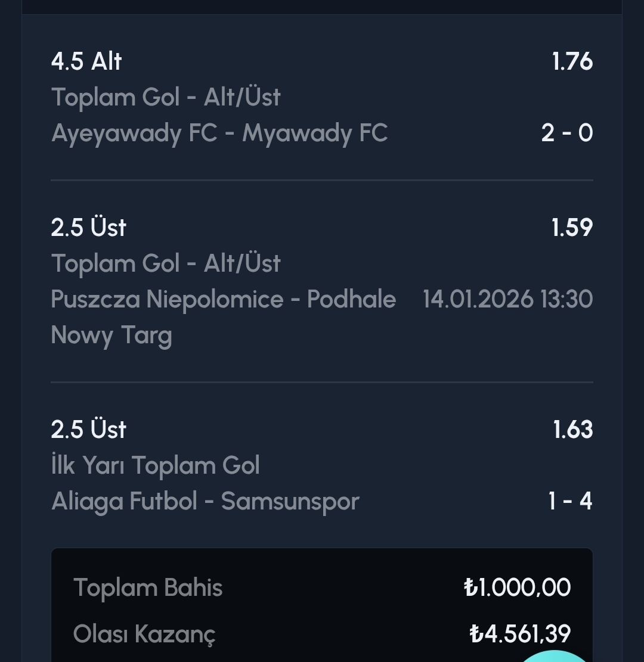Viewport: 644px width, 662px height.
Task: Select 2.5 Üst selection with 1.63 odds
Action: click(89, 430)
